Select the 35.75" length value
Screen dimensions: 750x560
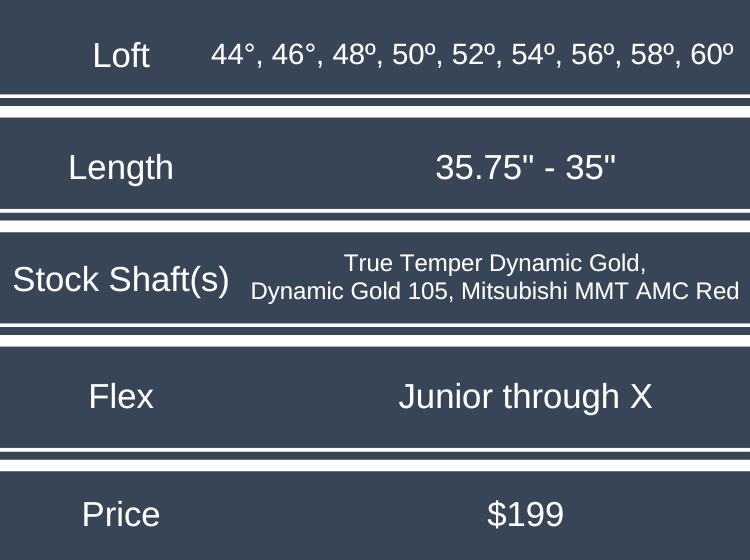pyautogui.click(x=482, y=167)
